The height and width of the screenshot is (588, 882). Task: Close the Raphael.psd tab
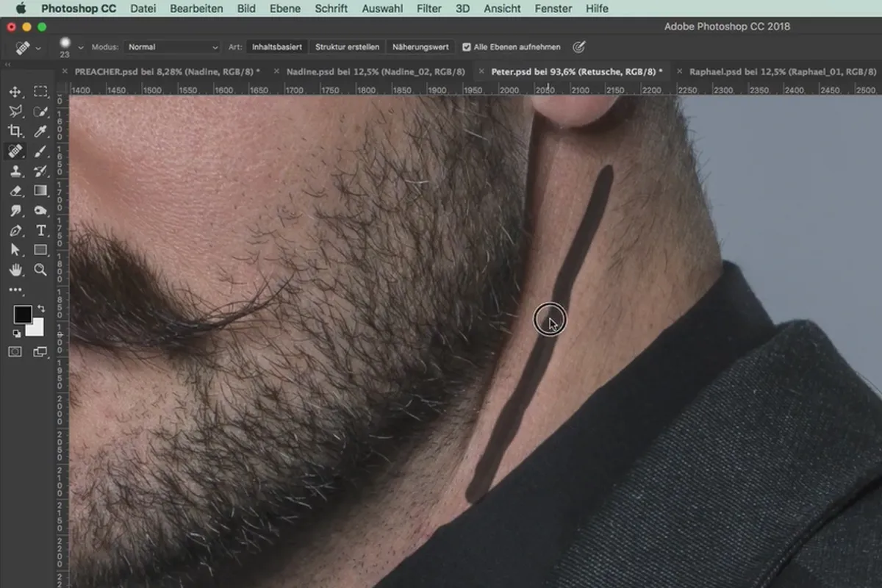(680, 71)
